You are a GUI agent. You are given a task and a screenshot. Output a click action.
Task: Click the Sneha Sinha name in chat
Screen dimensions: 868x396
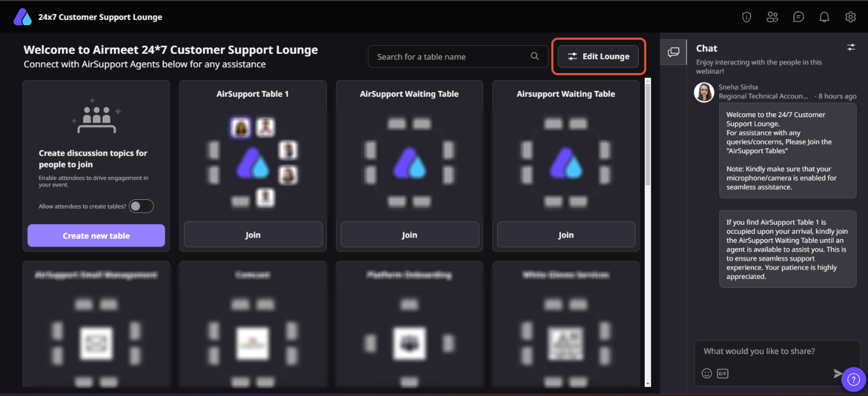coord(738,87)
